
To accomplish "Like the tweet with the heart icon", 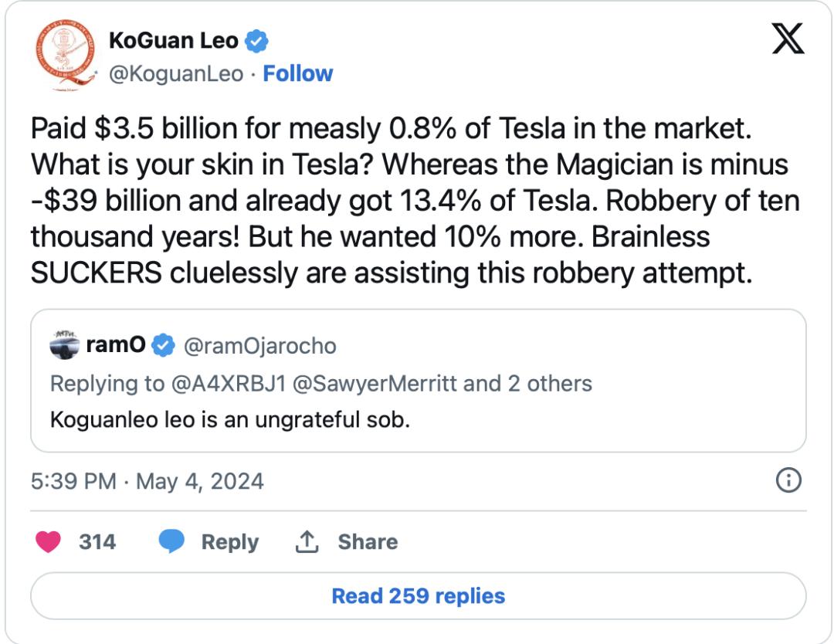I will tap(49, 542).
